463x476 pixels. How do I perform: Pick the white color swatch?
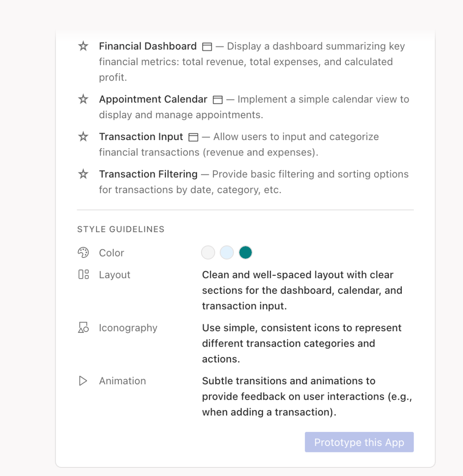208,253
